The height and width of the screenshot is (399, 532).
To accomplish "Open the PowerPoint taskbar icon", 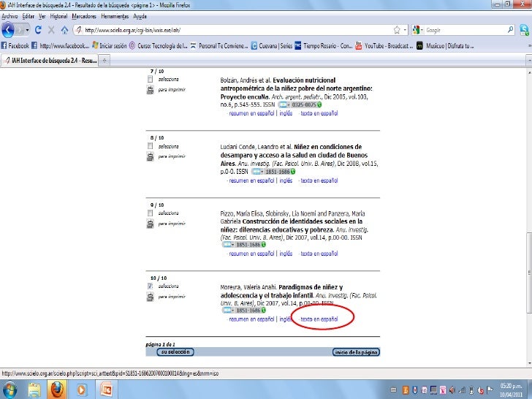I will coord(106,389).
